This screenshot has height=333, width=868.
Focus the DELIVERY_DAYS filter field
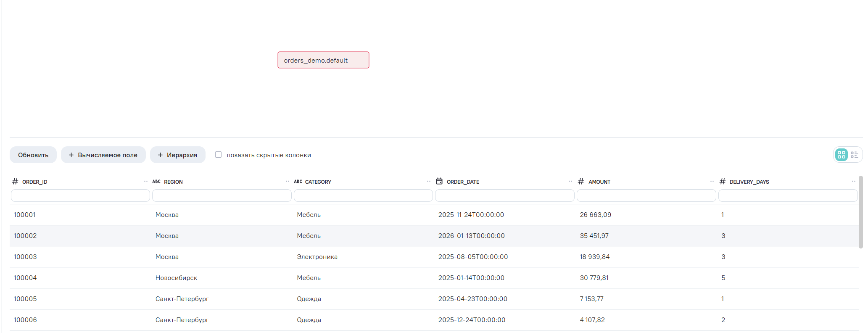788,196
